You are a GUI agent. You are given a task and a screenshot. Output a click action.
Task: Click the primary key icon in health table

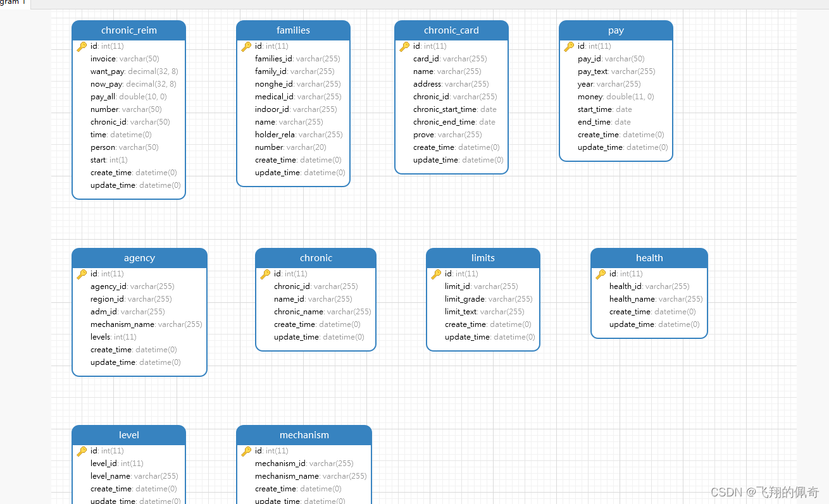[601, 274]
